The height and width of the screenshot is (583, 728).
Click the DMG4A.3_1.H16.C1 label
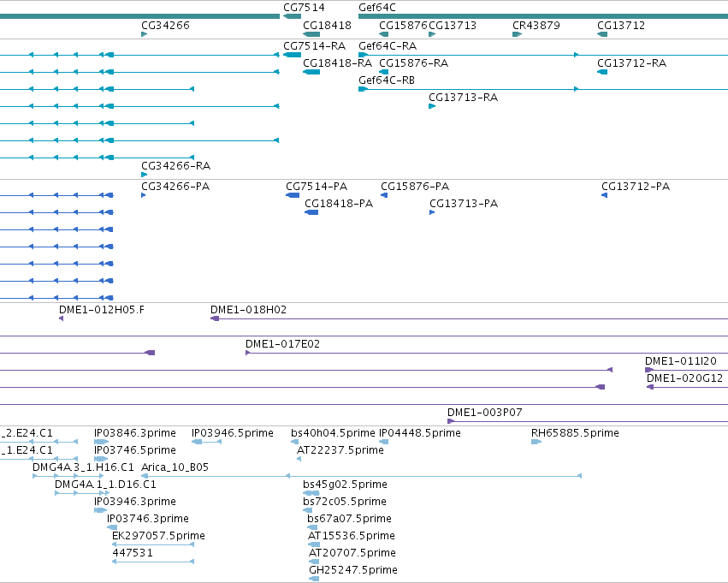(x=83, y=467)
